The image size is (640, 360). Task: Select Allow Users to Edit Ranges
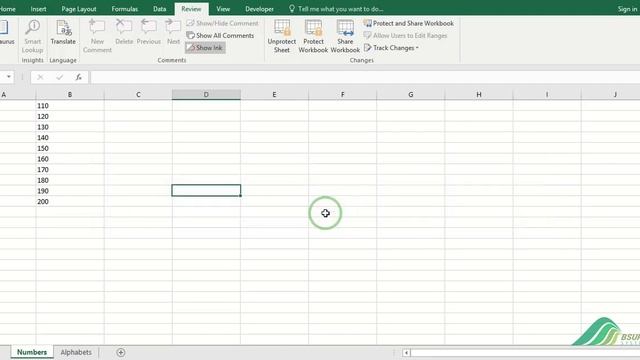click(405, 36)
